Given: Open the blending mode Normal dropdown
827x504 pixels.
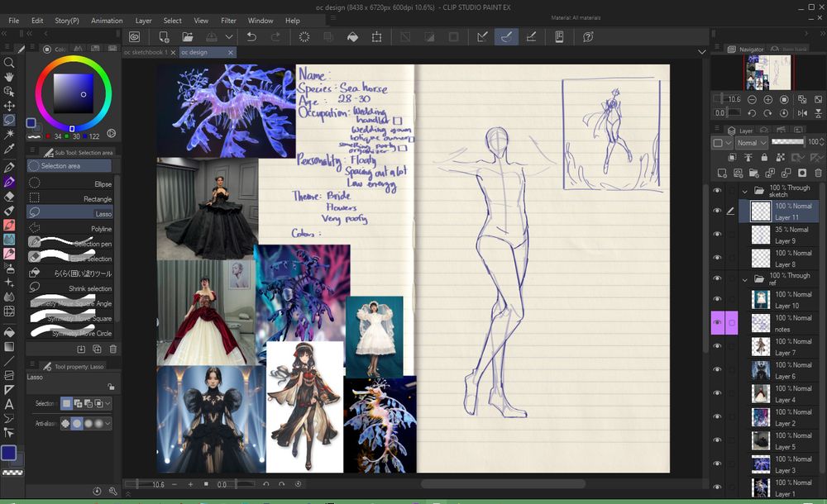Looking at the screenshot, I should click(x=751, y=143).
